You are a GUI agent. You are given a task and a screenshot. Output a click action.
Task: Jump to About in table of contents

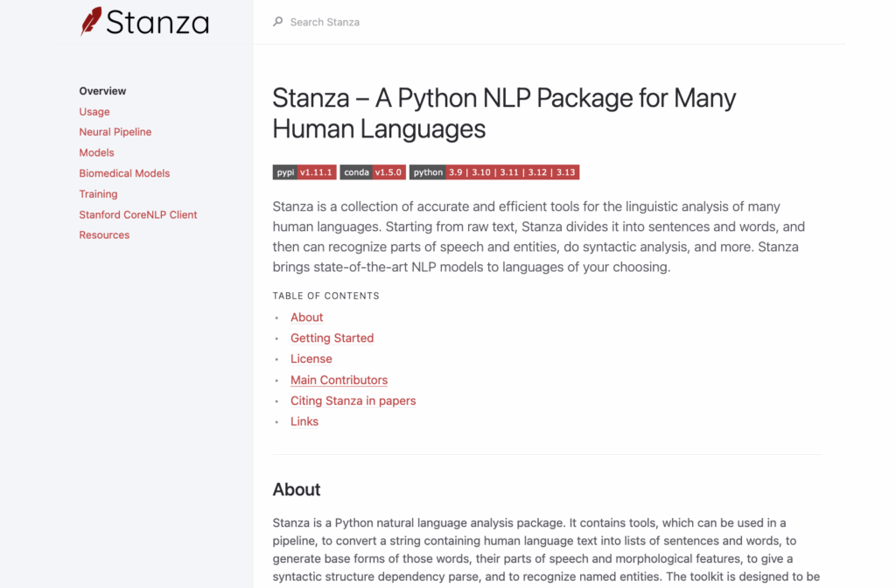306,318
